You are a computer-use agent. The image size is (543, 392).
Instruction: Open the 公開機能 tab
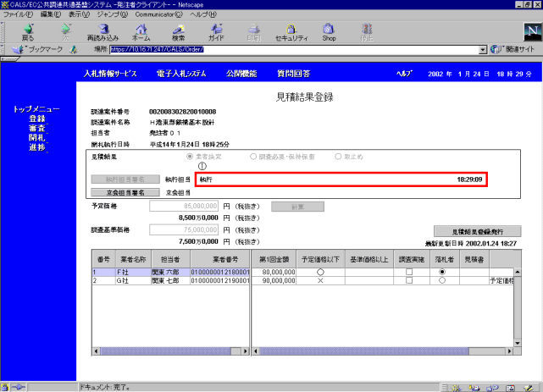[241, 74]
